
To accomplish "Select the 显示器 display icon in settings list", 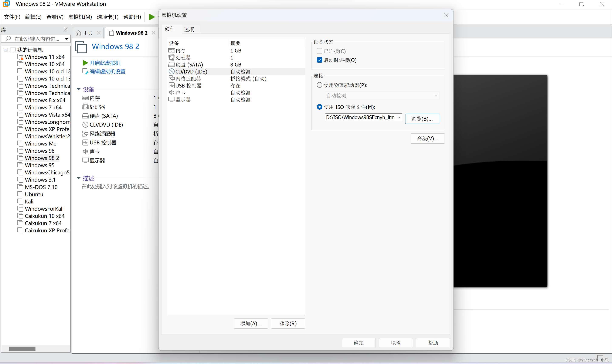I will point(171,100).
